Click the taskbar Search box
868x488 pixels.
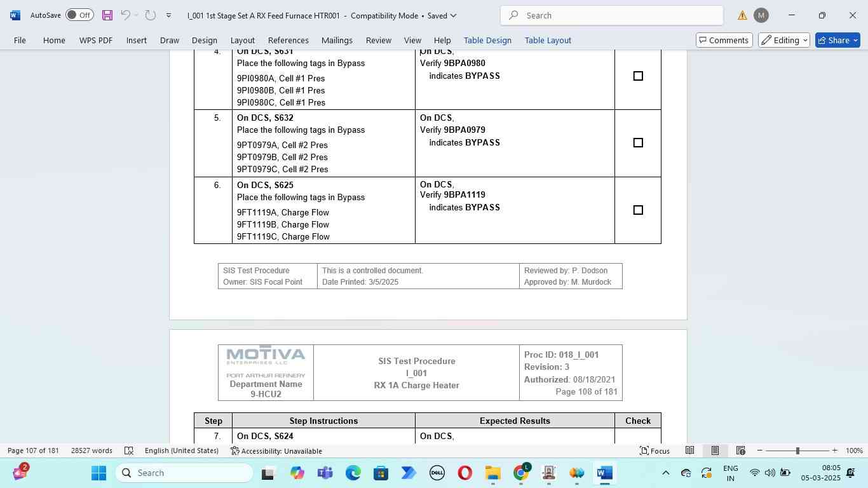pos(184,473)
